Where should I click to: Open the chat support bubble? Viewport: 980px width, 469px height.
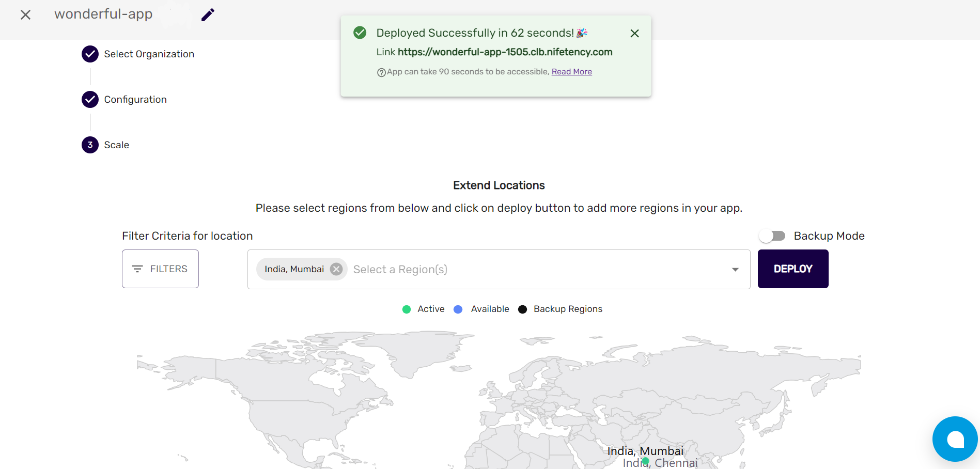(x=955, y=439)
